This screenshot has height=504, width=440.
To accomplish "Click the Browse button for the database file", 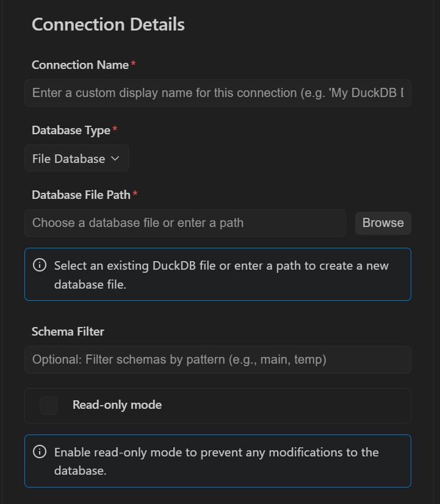I will click(x=383, y=223).
